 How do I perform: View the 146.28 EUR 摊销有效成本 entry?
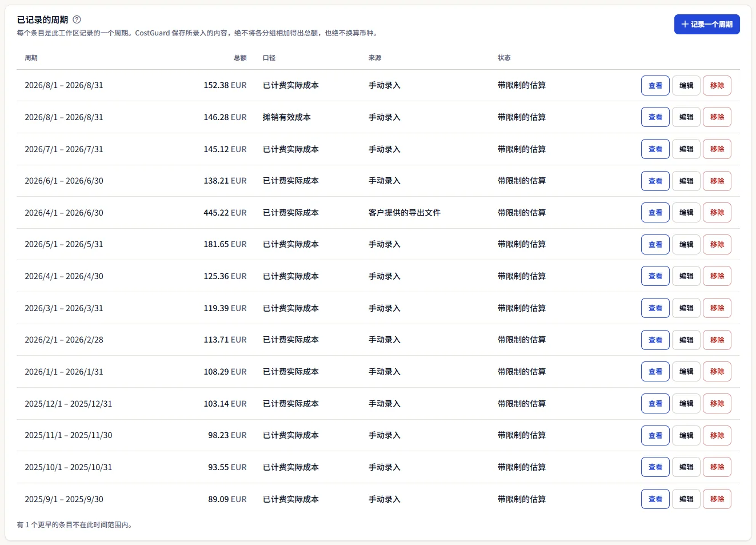click(x=655, y=117)
